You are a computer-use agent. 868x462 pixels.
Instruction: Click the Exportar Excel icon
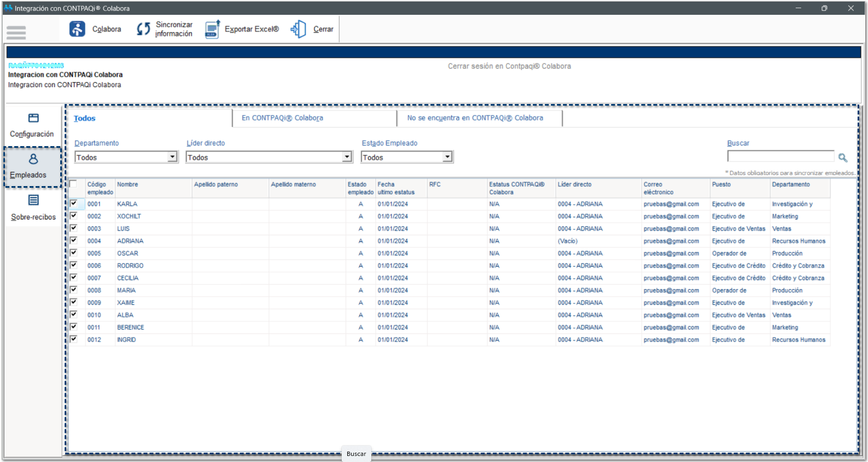tap(212, 29)
